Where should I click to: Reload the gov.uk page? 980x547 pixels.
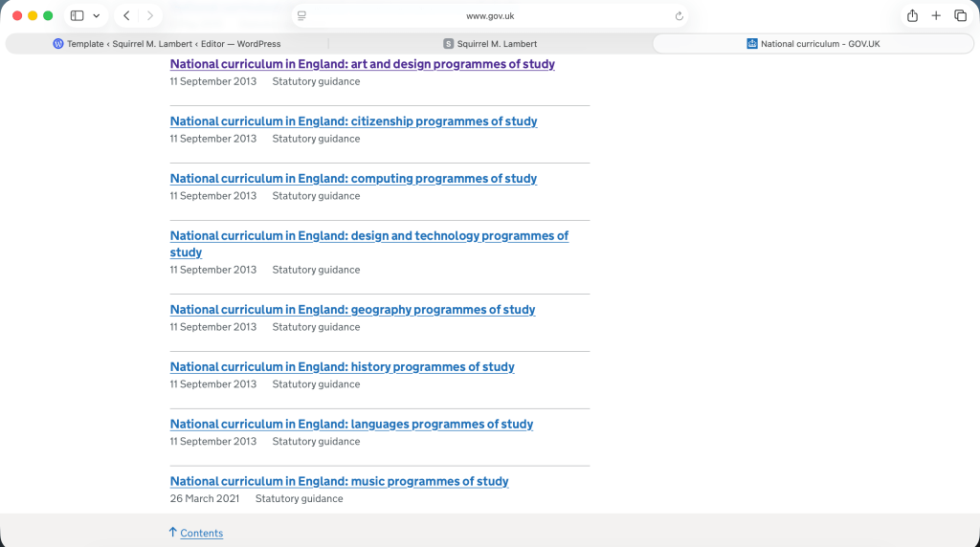[x=679, y=16]
